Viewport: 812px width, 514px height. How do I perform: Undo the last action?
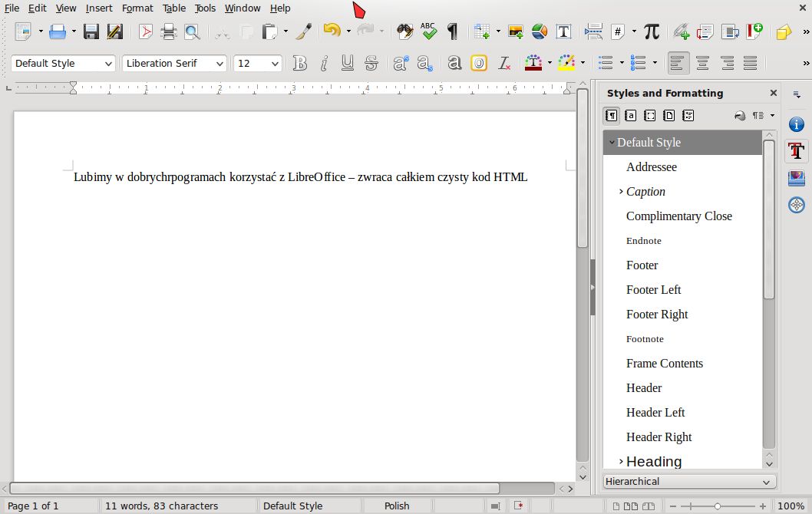pyautogui.click(x=332, y=31)
